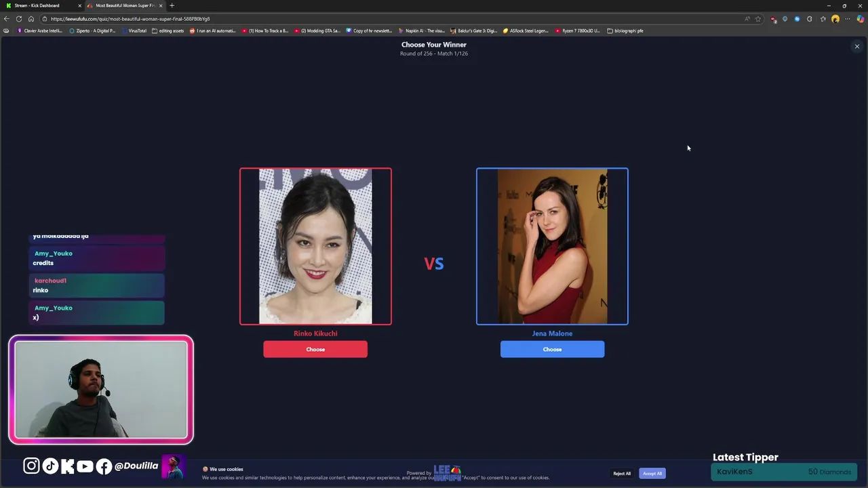Choose Jena Malone with the blue button
The height and width of the screenshot is (488, 868).
[552, 349]
